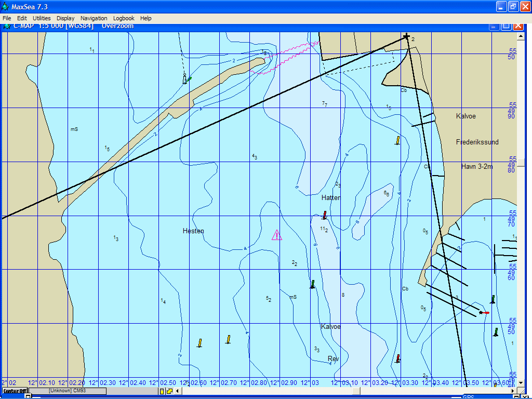The image size is (532, 399).
Task: Click the C-MAP chart window icon
Action: click(7, 26)
